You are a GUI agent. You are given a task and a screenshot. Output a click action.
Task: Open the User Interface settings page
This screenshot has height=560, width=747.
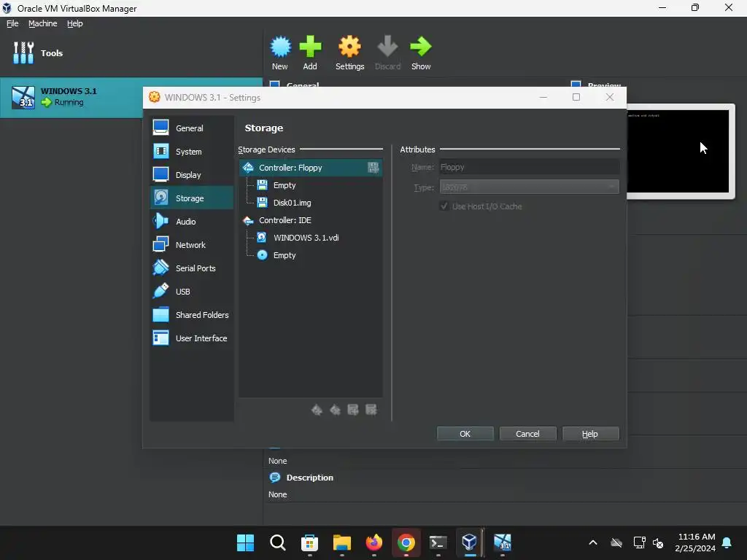coord(192,338)
